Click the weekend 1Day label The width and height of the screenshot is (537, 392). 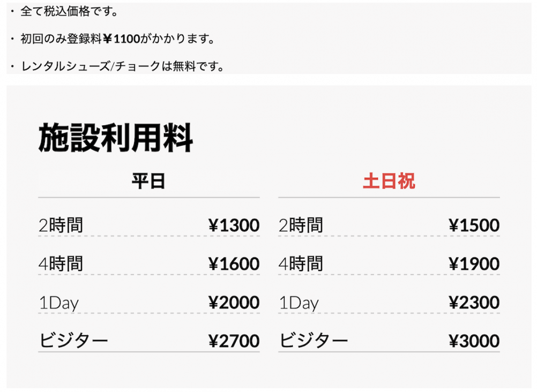click(299, 303)
